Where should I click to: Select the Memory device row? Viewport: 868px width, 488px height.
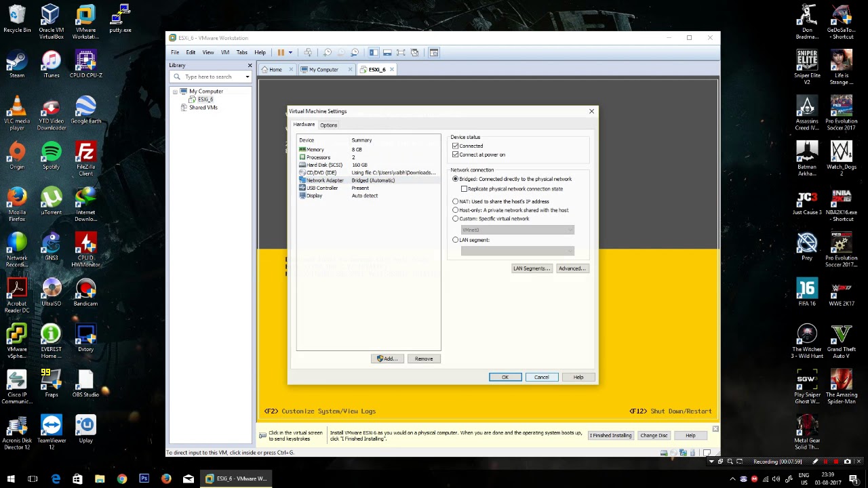tap(368, 149)
